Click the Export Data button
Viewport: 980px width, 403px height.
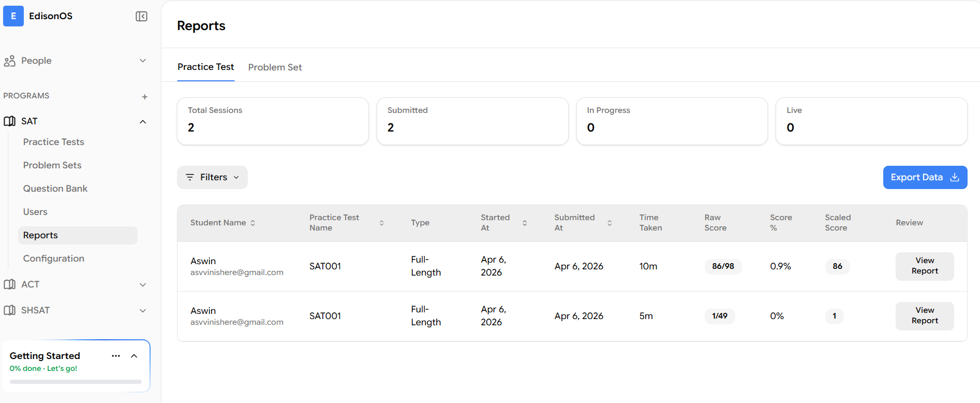(925, 177)
